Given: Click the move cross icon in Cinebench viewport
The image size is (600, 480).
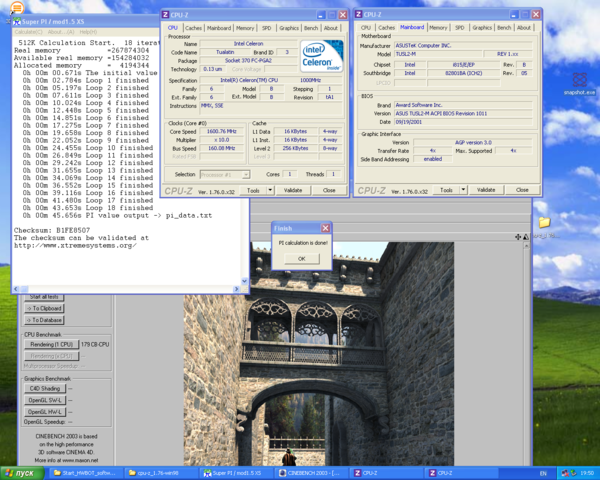Looking at the screenshot, I should (518, 237).
